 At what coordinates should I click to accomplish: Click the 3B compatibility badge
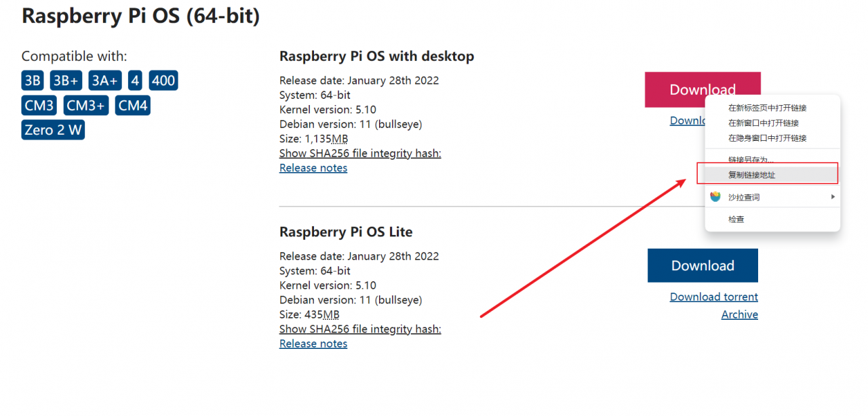click(x=33, y=81)
